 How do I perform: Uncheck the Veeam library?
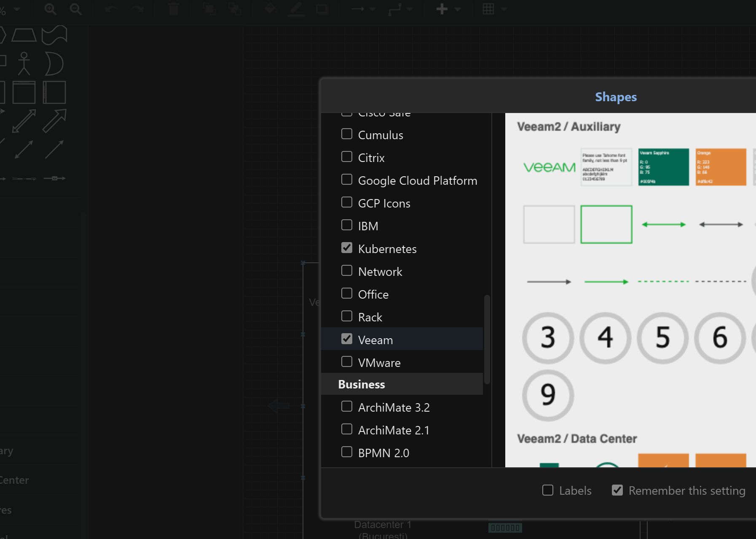pyautogui.click(x=347, y=339)
